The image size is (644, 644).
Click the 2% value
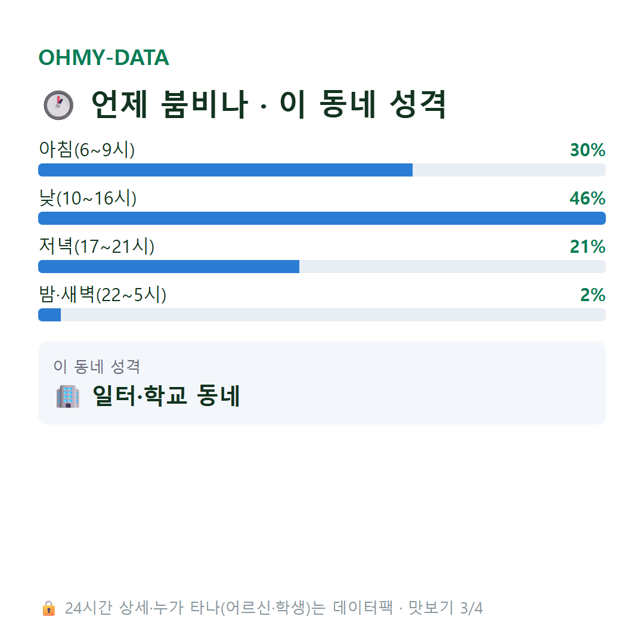click(x=593, y=295)
